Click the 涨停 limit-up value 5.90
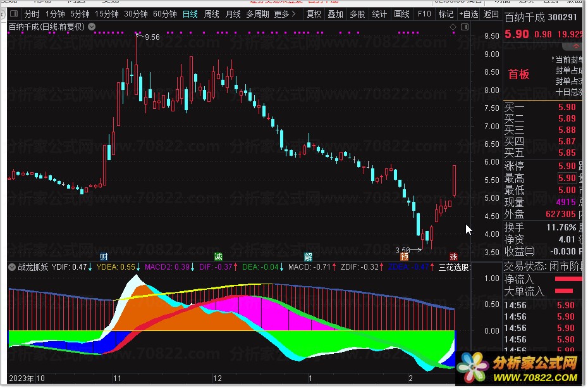Viewport: 588px width, 388px height. click(567, 166)
